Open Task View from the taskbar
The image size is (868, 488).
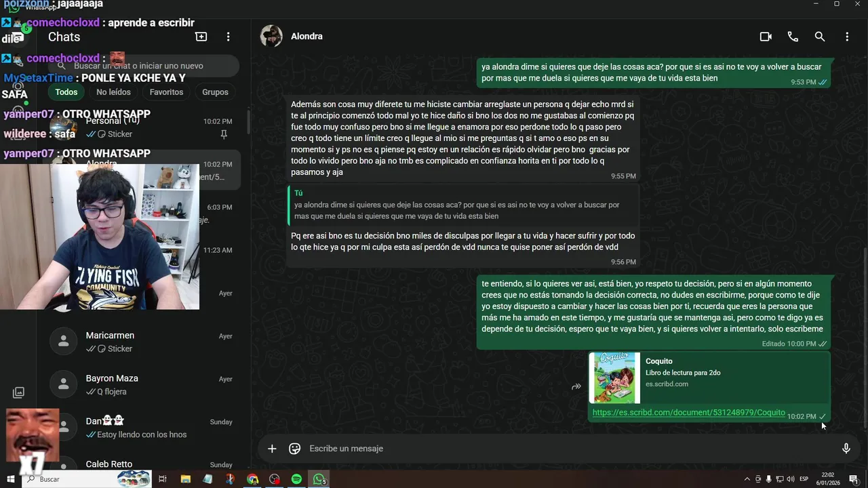(163, 479)
